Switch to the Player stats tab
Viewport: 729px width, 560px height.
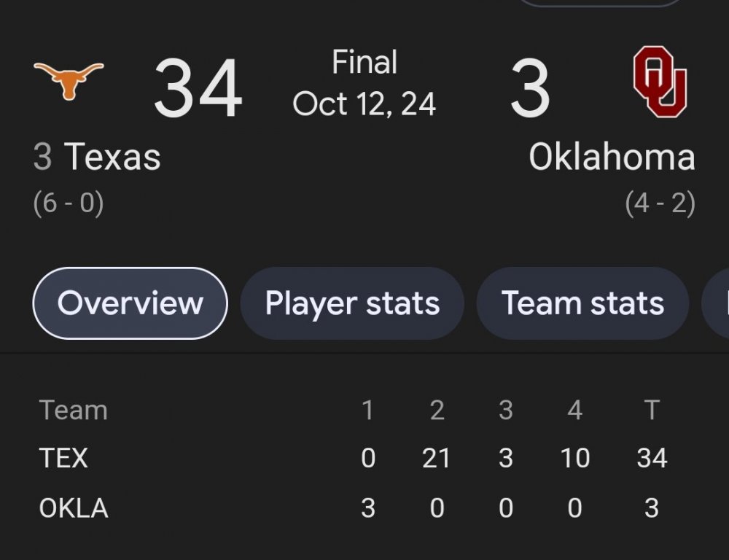click(352, 303)
